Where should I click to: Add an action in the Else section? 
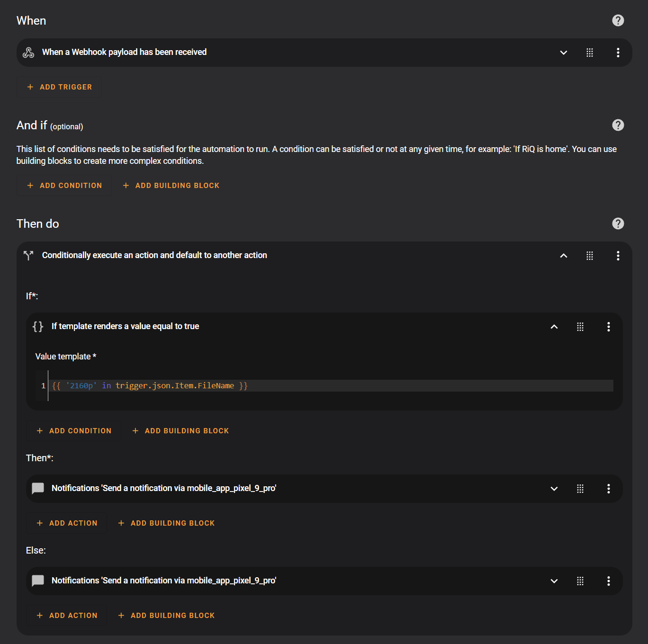(x=67, y=616)
